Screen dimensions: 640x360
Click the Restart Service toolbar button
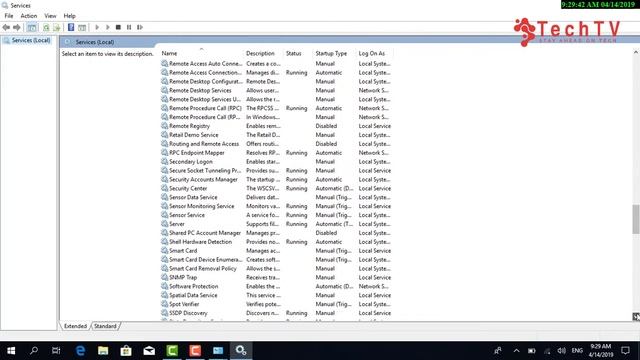[x=140, y=27]
